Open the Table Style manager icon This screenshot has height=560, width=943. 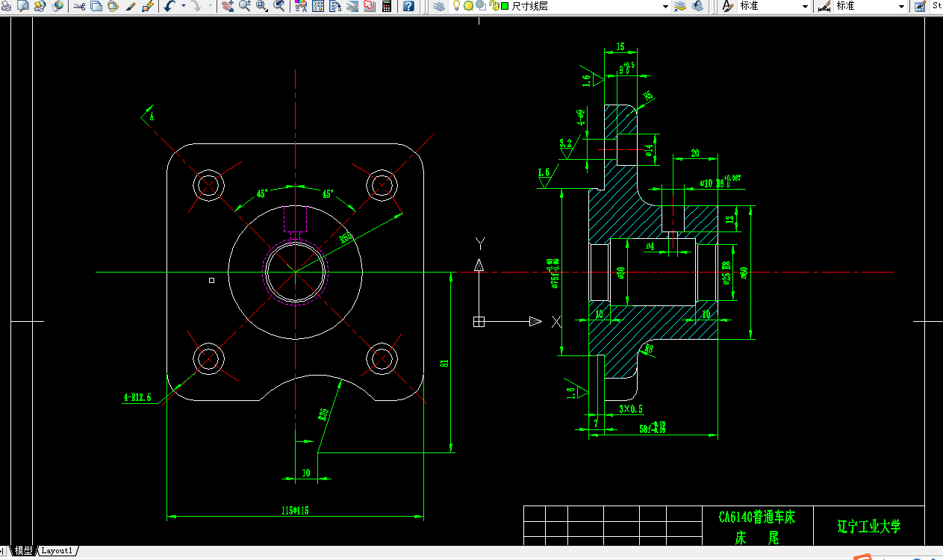[x=920, y=6]
